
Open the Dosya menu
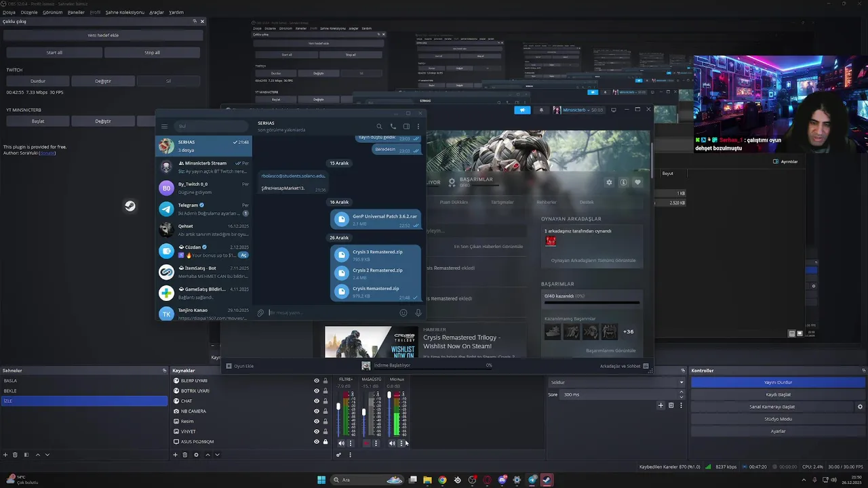(x=9, y=12)
